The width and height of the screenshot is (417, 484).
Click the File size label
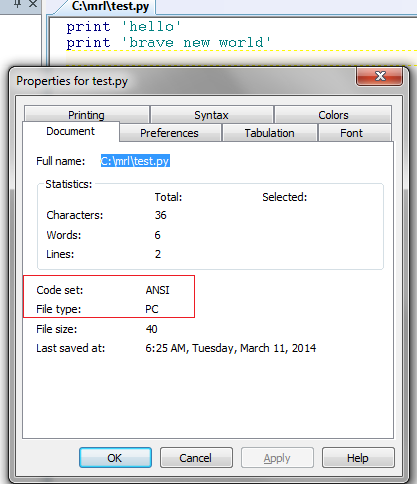pos(56,329)
